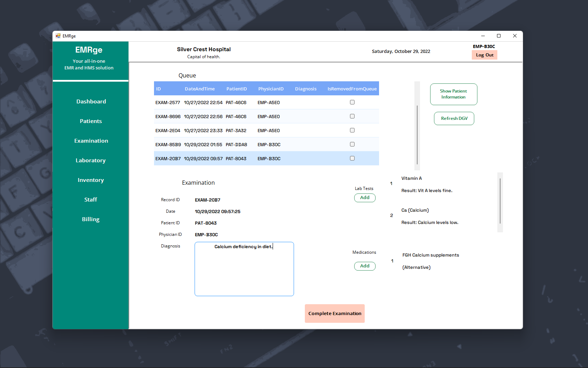The image size is (588, 368).
Task: Click Show Patient Information
Action: pyautogui.click(x=453, y=94)
